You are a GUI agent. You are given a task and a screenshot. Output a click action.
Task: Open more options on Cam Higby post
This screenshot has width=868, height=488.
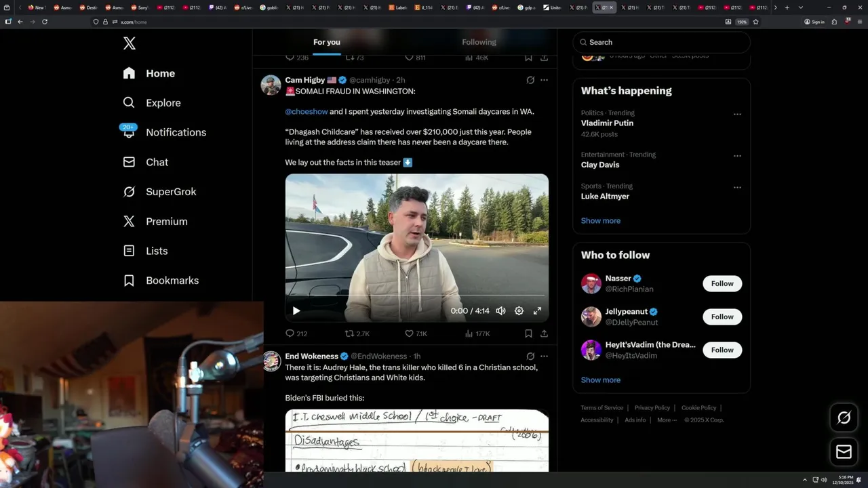coord(544,80)
